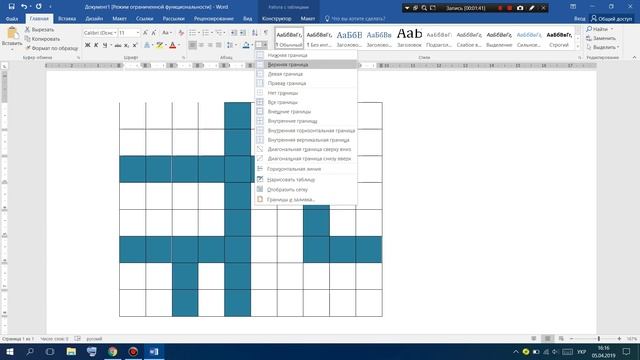Choose Правая граница from borders menu
The image size is (640, 360).
(x=306, y=83)
